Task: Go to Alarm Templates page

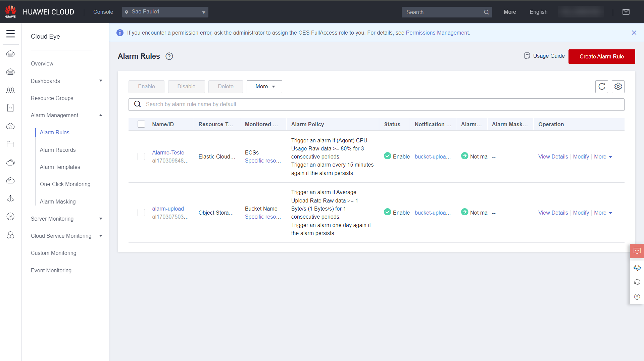Action: [x=60, y=167]
